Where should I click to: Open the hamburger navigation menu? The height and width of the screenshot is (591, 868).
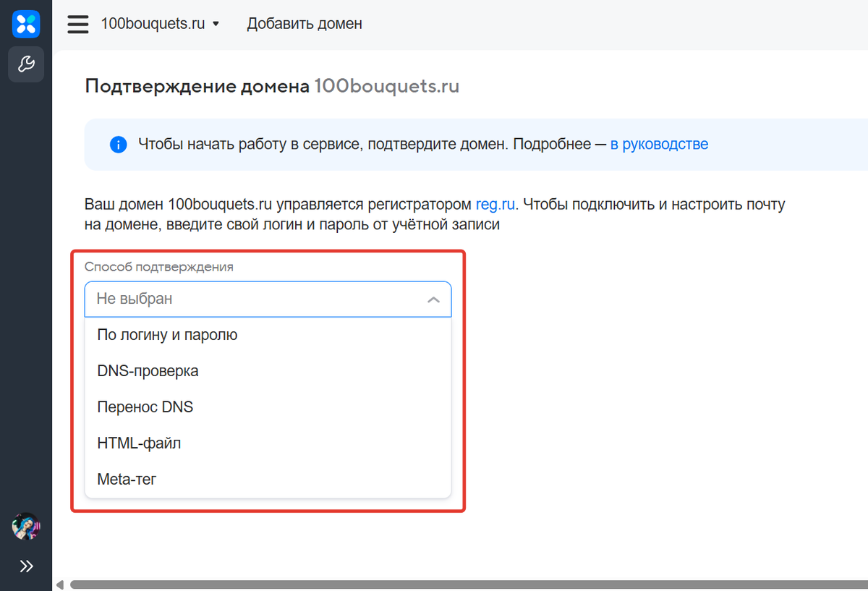[77, 24]
